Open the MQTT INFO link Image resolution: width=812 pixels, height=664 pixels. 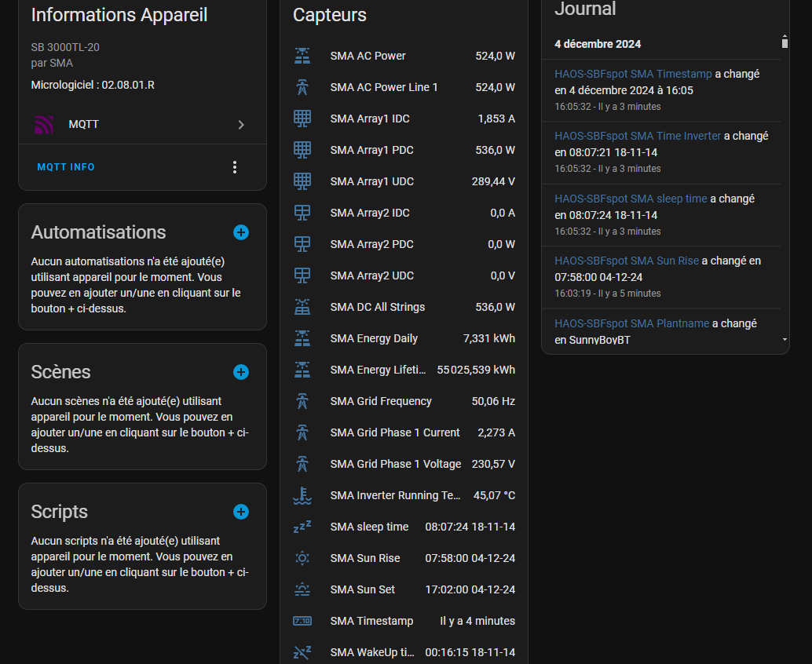pos(65,167)
